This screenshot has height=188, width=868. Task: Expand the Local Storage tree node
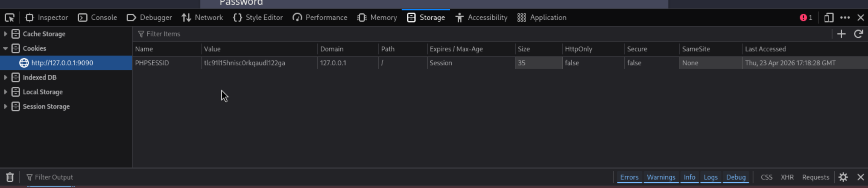5,92
